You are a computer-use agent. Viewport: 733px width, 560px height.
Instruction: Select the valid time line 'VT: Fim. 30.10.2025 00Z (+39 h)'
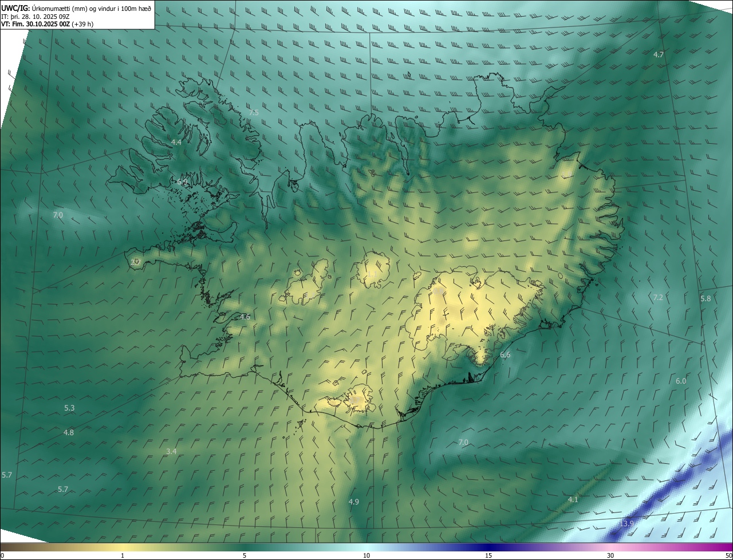[x=48, y=24]
